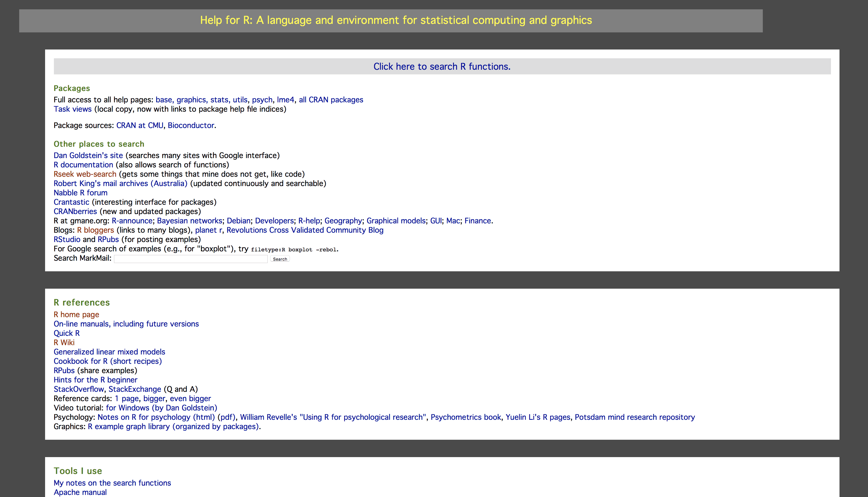Click the MarkMail Search button
Image resolution: width=868 pixels, height=497 pixels.
coord(280,259)
